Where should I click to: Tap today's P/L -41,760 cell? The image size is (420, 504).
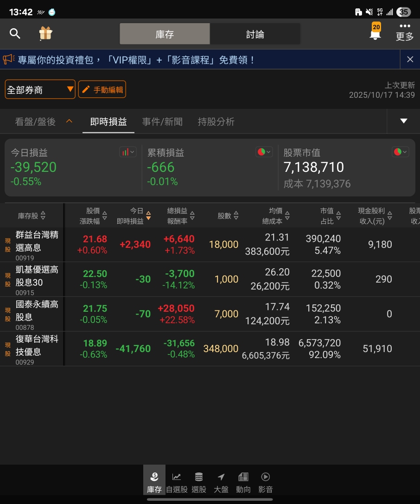point(133,348)
